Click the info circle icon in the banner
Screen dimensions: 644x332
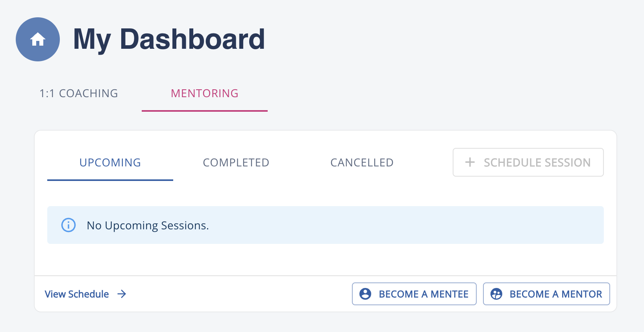(68, 225)
